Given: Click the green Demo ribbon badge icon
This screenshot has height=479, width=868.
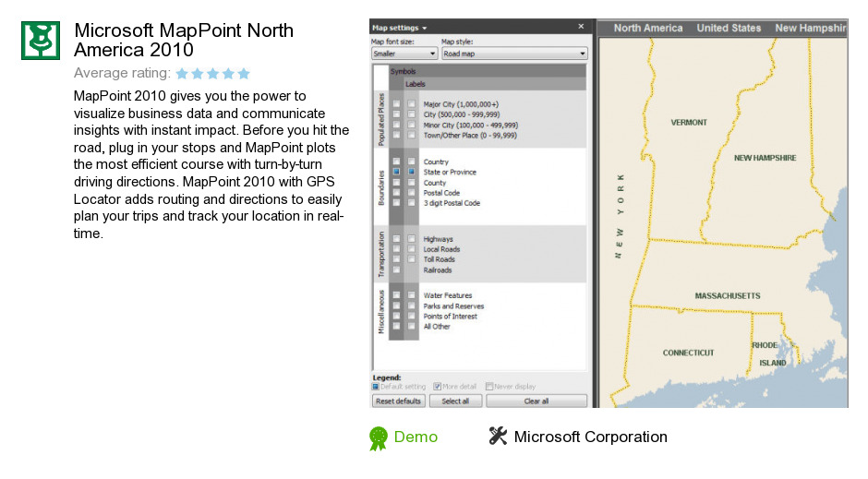Looking at the screenshot, I should pos(379,438).
